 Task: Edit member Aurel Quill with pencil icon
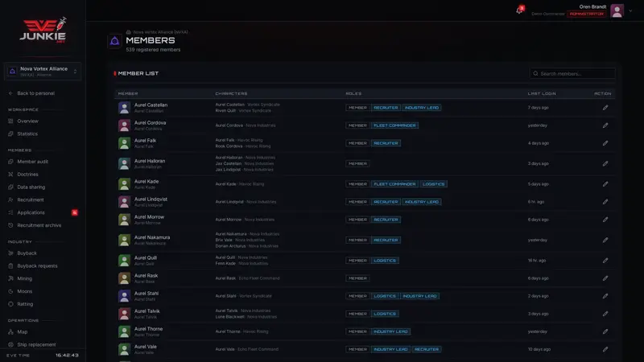[x=605, y=260]
